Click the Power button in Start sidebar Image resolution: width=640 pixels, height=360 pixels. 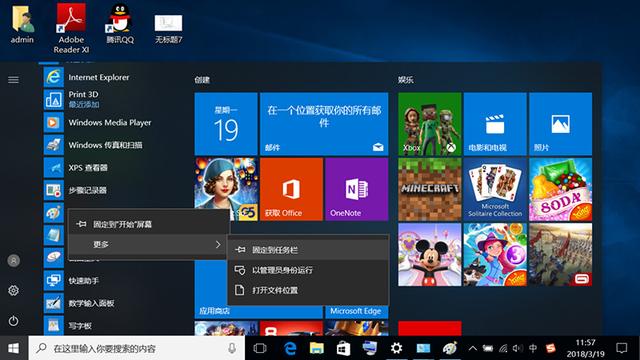(13, 321)
